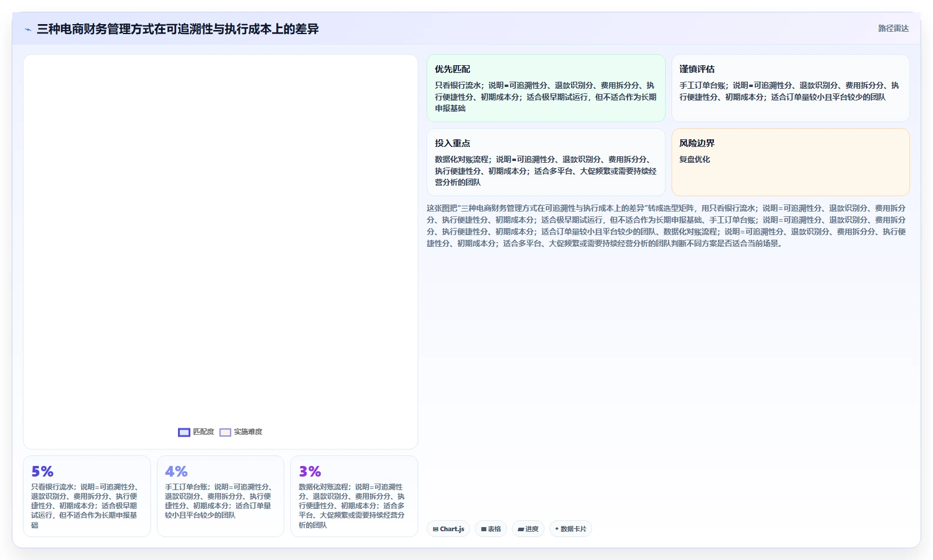Click the 匹配度 legend label
The height and width of the screenshot is (560, 933).
203,432
